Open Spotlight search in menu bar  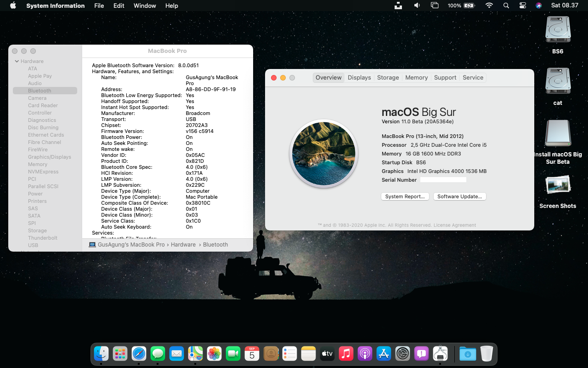pyautogui.click(x=506, y=6)
